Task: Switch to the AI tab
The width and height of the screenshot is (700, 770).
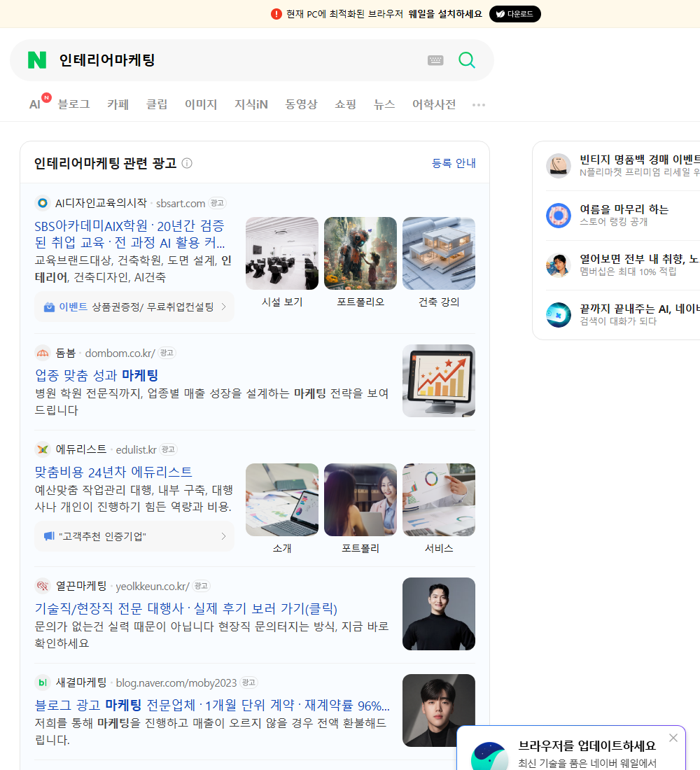Action: pos(35,104)
